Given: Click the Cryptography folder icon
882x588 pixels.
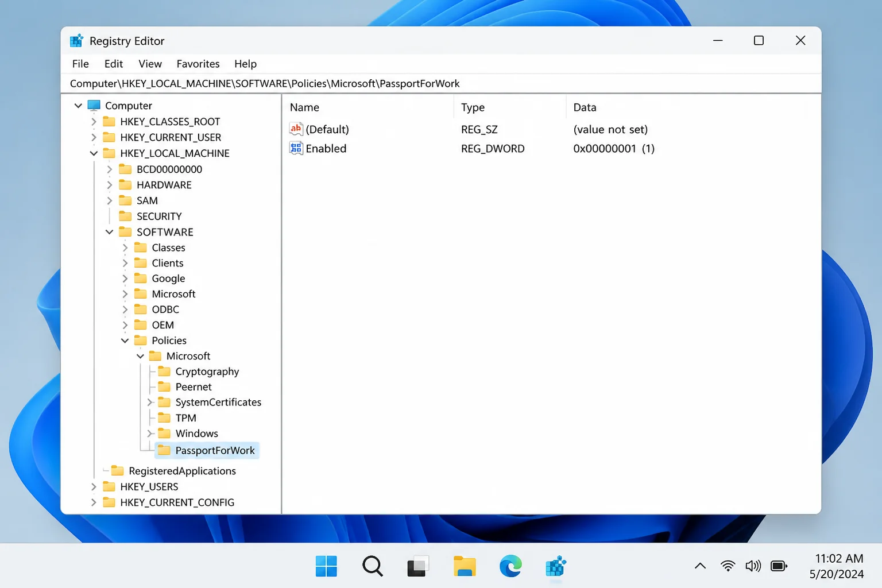Looking at the screenshot, I should tap(164, 372).
